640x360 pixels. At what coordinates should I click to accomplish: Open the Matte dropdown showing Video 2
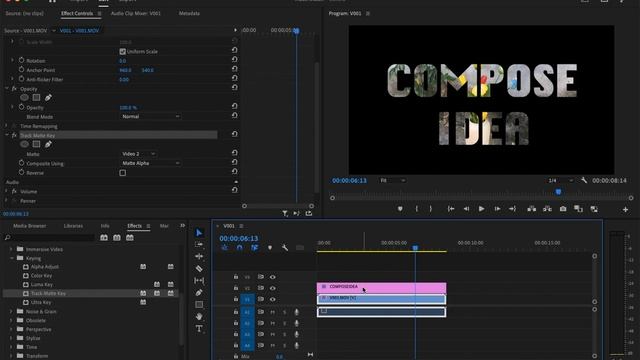tap(138, 154)
